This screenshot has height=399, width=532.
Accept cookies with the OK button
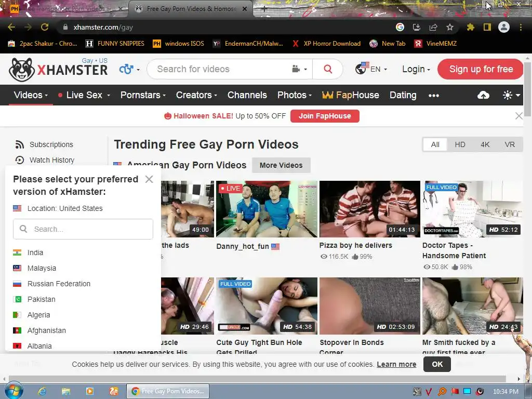coord(437,364)
